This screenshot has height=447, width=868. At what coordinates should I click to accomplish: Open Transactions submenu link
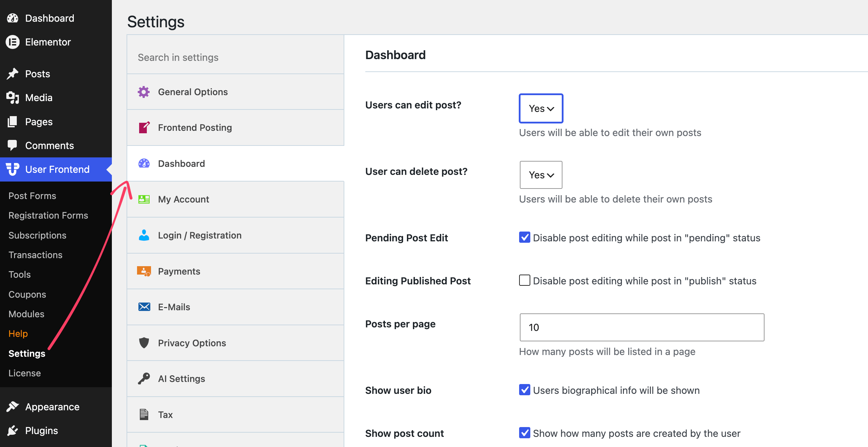[35, 255]
